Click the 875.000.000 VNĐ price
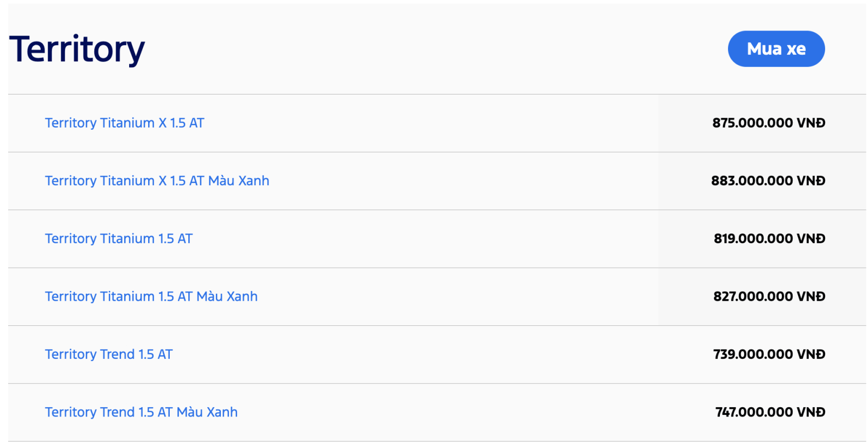 point(768,123)
